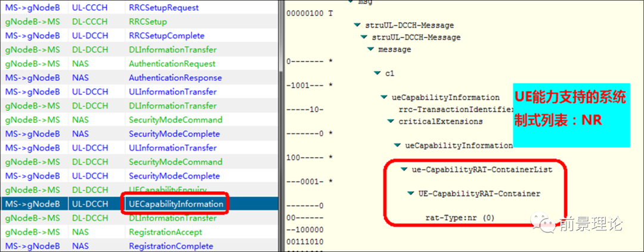This screenshot has height=252, width=644.
Task: Click the RRCSetup message entry
Action: pos(147,21)
